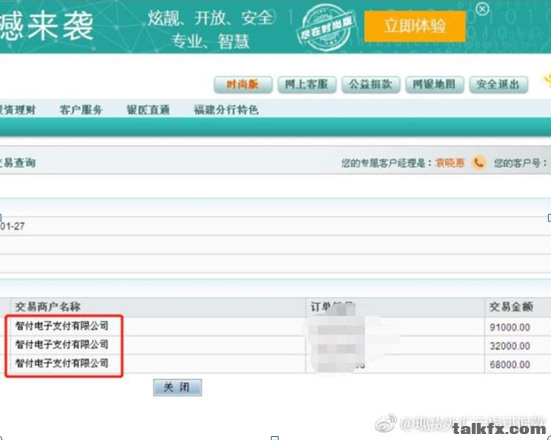551x440 pixels.
Task: Open the 福建分行特色 menu
Action: click(x=226, y=110)
